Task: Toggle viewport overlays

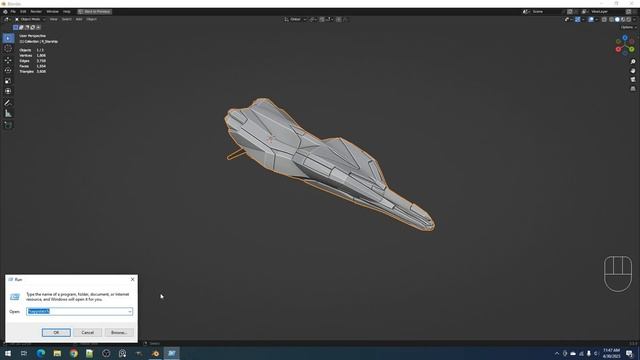Action: tap(591, 19)
